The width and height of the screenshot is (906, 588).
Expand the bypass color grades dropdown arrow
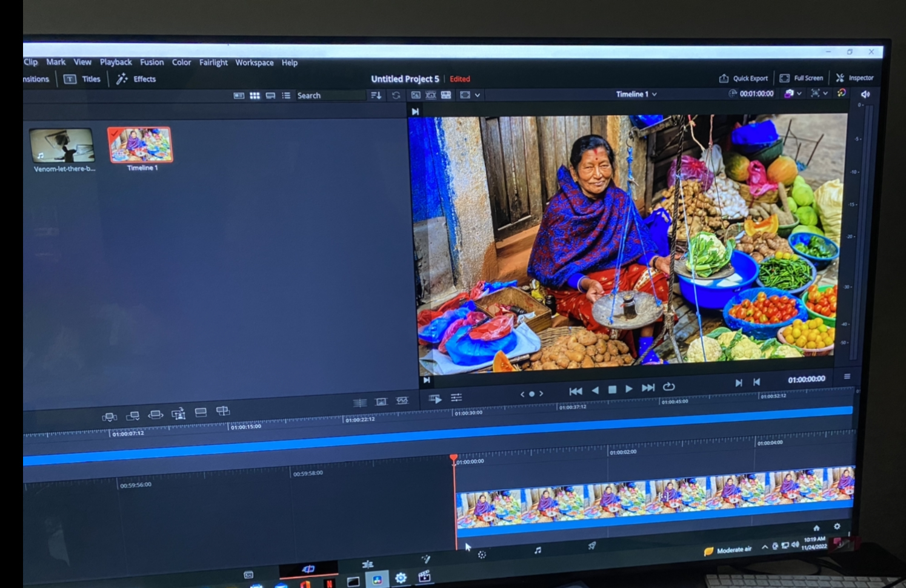point(799,93)
